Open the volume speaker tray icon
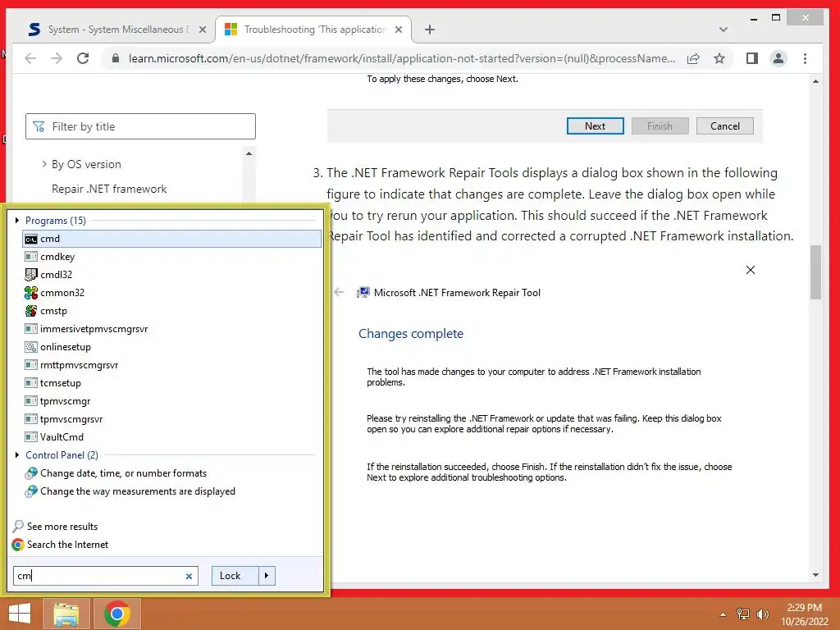This screenshot has width=840, height=630. click(x=762, y=614)
